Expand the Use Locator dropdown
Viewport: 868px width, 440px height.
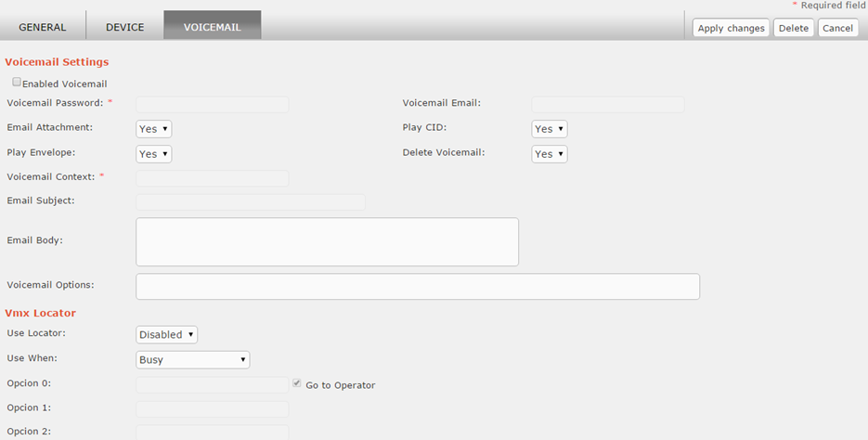coord(166,334)
